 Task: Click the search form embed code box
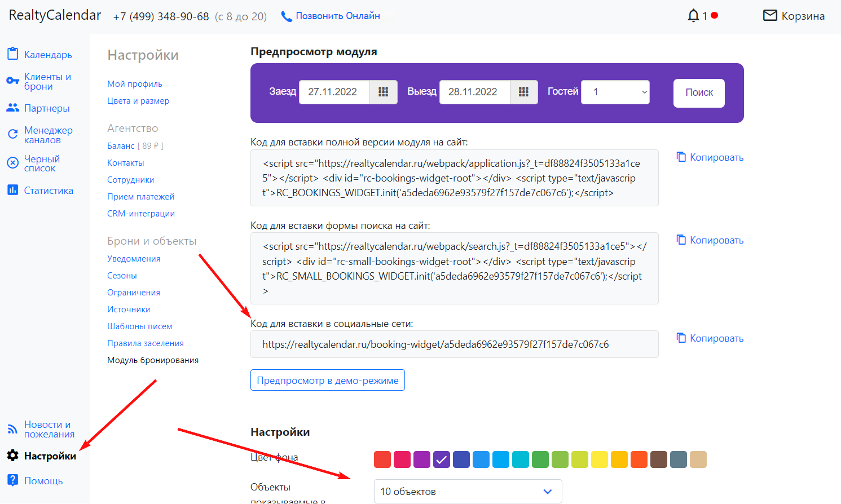455,268
